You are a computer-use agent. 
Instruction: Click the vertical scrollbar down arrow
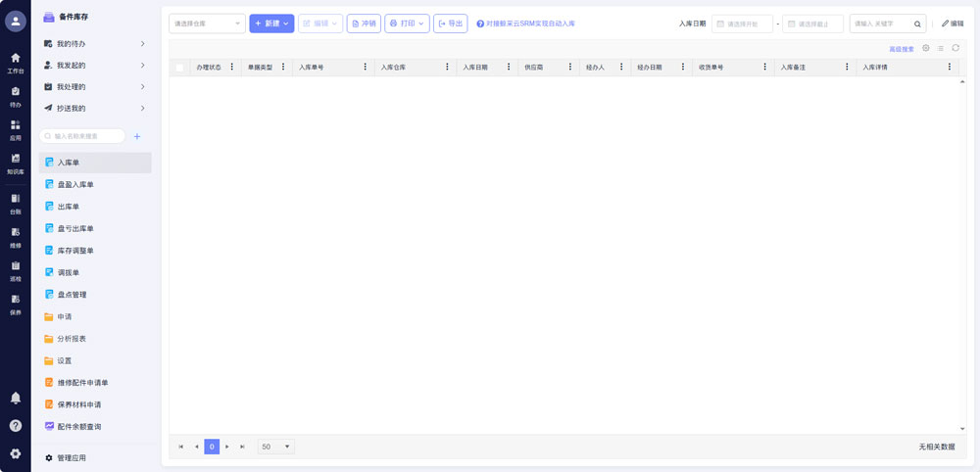961,429
